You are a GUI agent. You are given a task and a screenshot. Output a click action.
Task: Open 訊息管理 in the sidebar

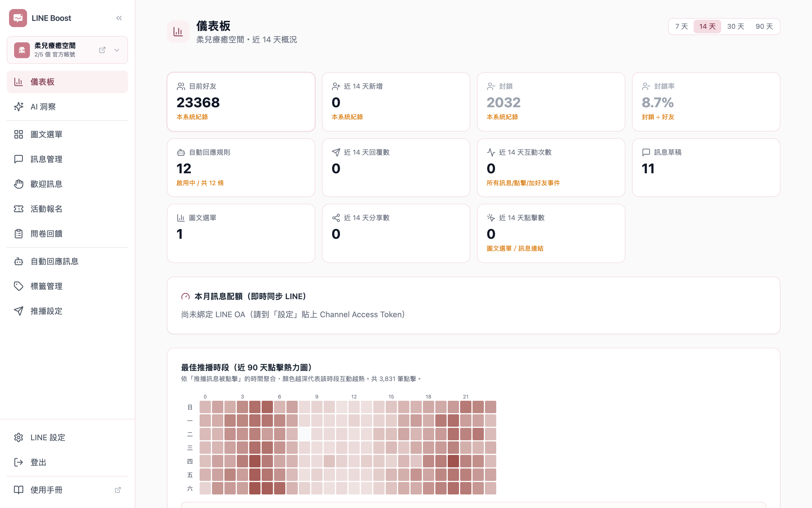point(67,159)
